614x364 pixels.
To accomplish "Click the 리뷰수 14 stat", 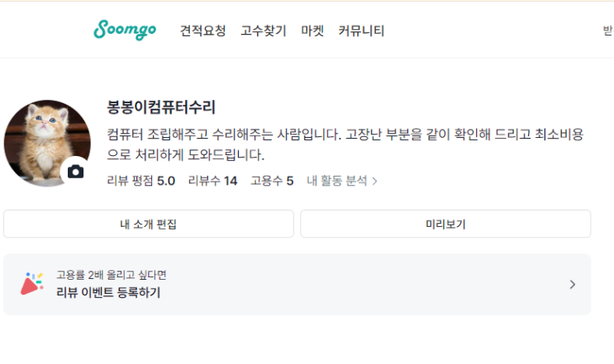I will click(212, 181).
